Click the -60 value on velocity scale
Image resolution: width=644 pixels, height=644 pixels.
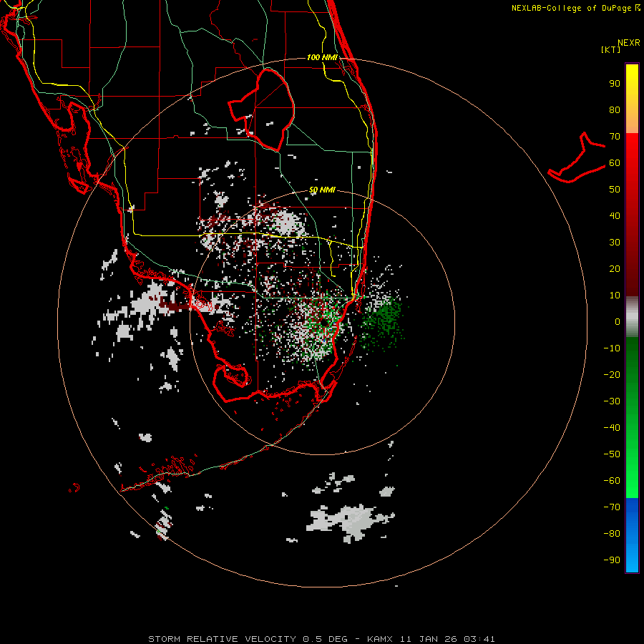(612, 481)
